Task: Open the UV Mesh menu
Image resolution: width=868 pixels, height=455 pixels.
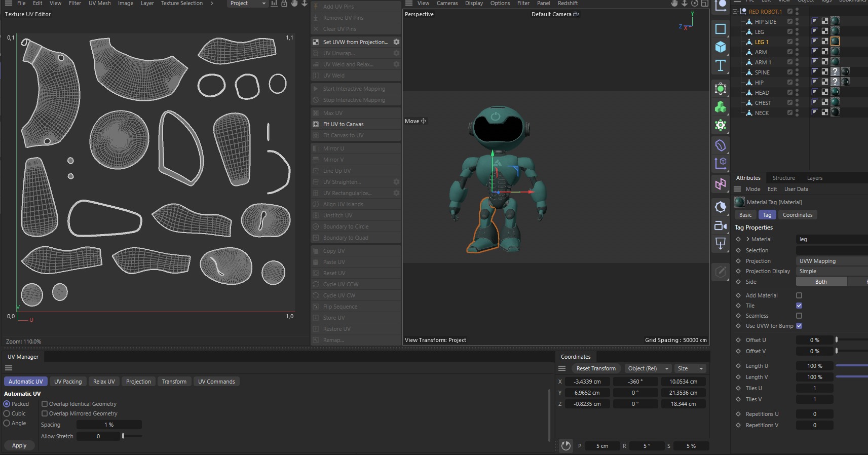Action: (x=99, y=4)
